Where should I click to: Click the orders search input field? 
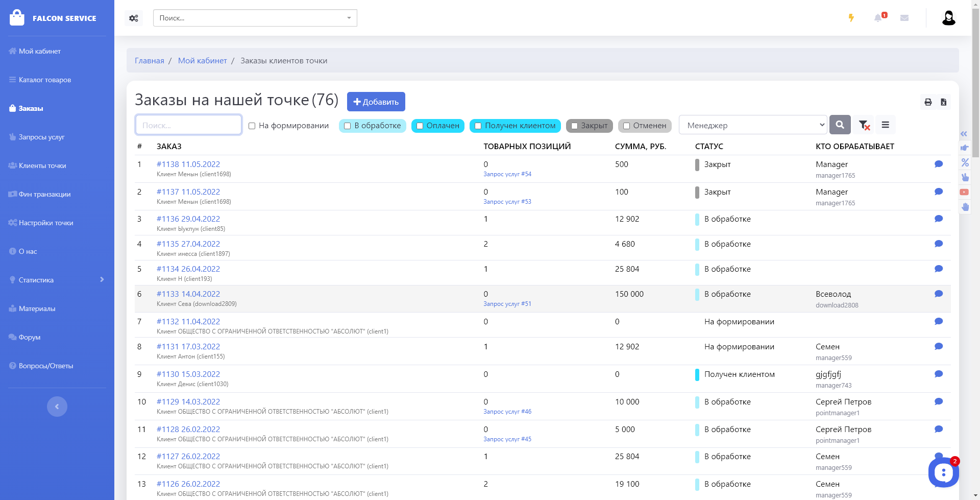tap(188, 125)
